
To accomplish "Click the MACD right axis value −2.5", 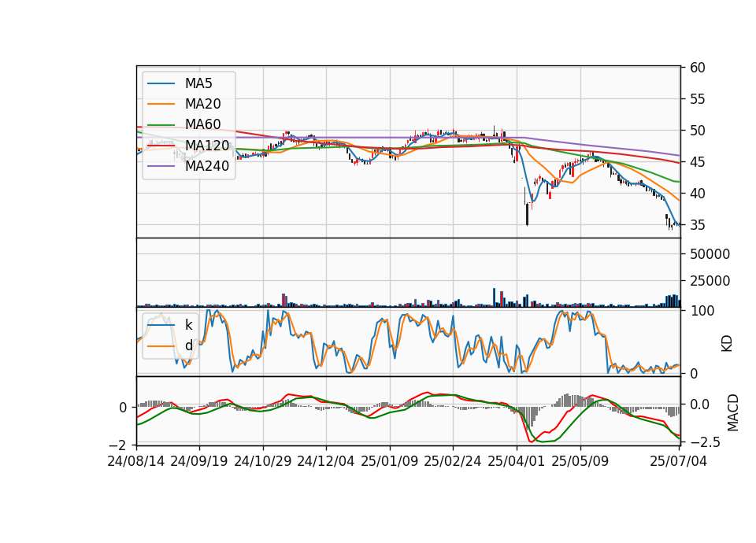I will tap(704, 441).
